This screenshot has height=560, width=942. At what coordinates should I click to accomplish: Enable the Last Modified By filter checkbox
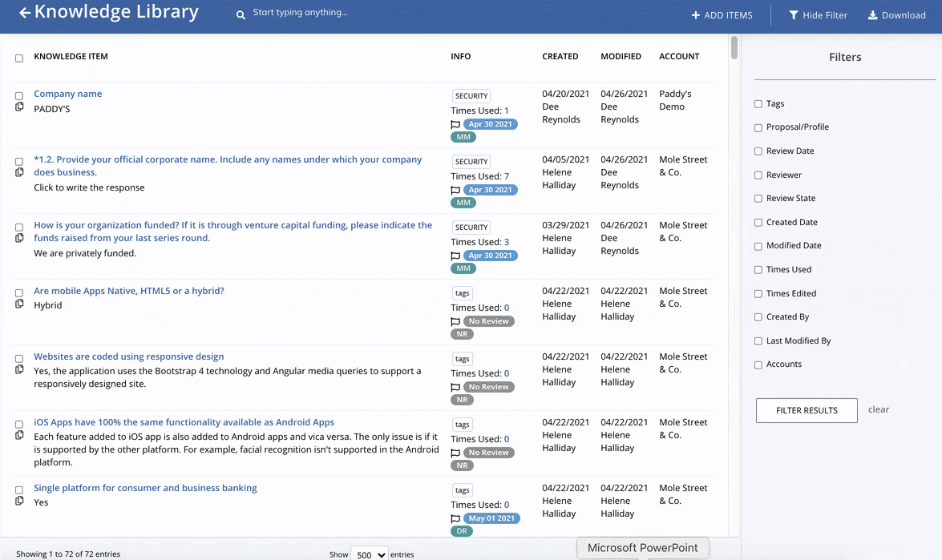[758, 341]
